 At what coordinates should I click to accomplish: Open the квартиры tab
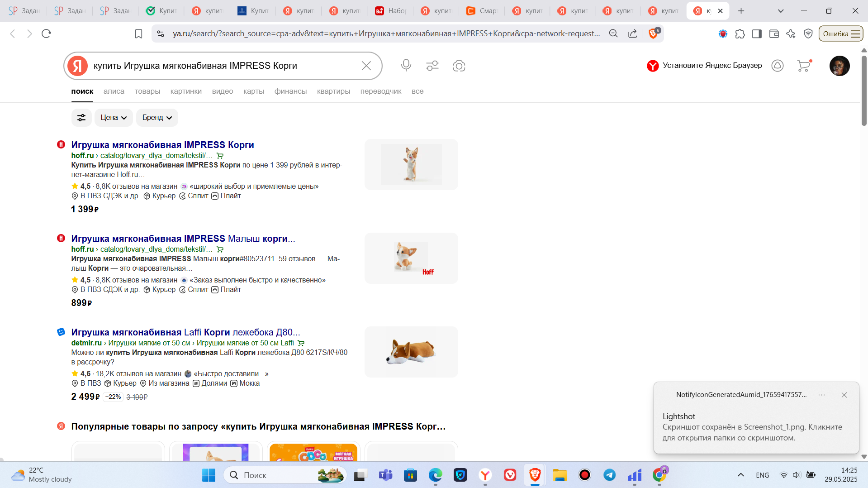[x=333, y=91]
